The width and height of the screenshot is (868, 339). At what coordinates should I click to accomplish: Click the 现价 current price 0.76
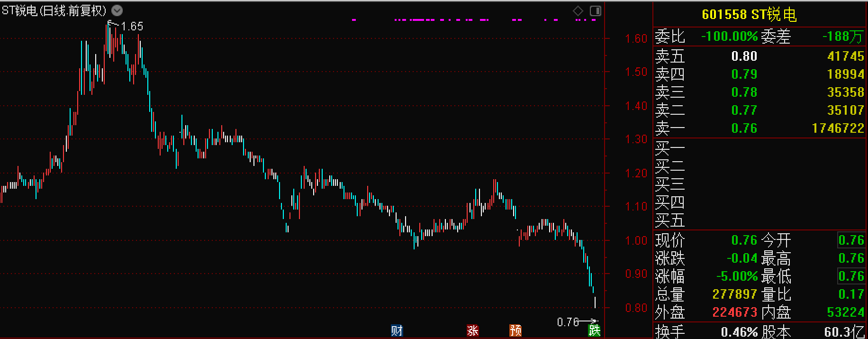[x=744, y=240]
